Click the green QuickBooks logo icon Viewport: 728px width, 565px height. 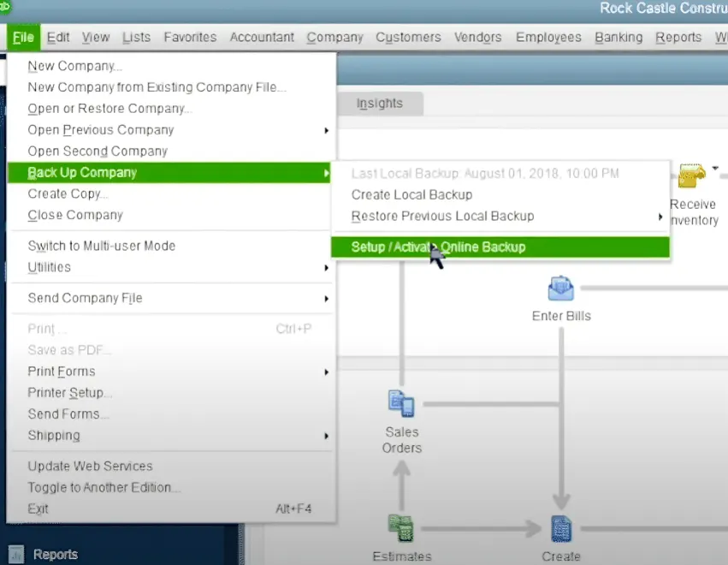pos(6,9)
